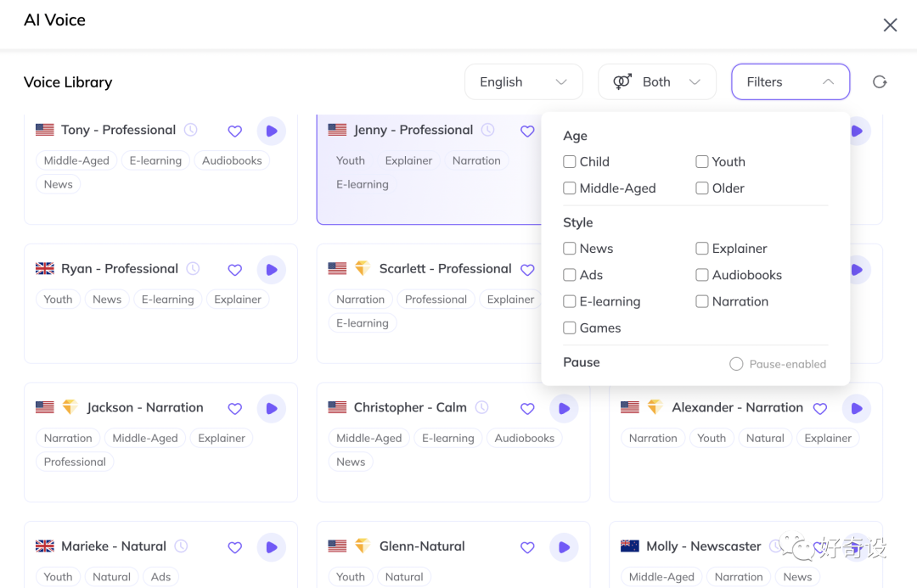
Task: Check the Middle-Aged age filter
Action: pos(569,188)
